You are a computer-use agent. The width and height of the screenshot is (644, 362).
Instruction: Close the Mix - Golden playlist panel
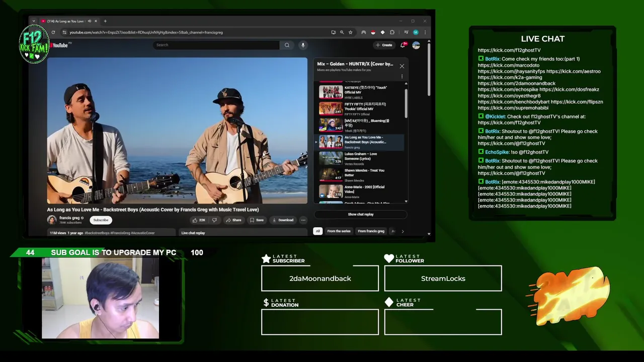click(401, 66)
